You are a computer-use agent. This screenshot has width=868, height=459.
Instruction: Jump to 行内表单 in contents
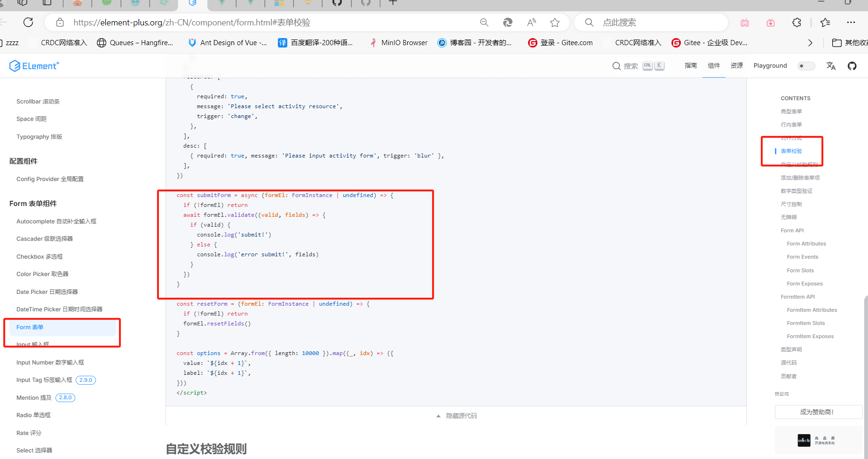(x=791, y=125)
